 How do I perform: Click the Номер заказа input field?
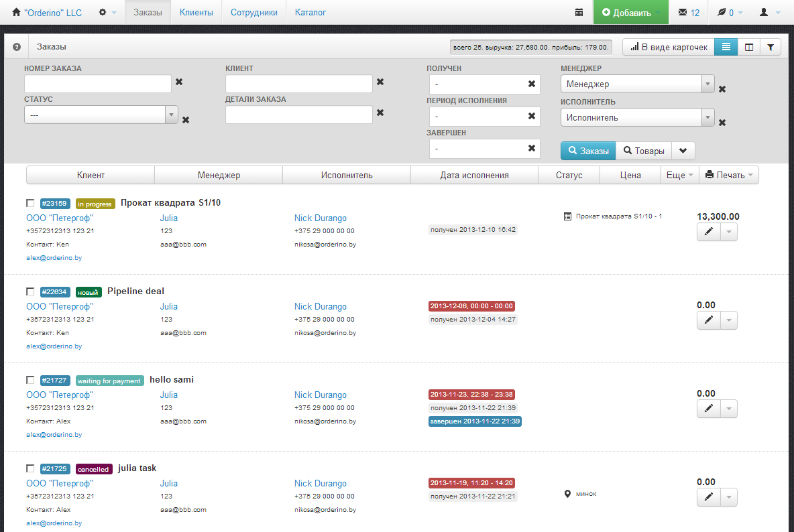coord(98,84)
